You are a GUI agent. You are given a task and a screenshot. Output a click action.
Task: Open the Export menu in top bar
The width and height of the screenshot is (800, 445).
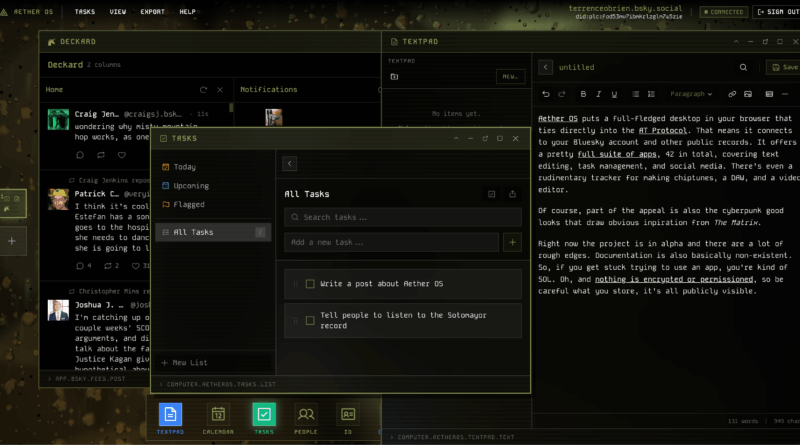tap(153, 11)
